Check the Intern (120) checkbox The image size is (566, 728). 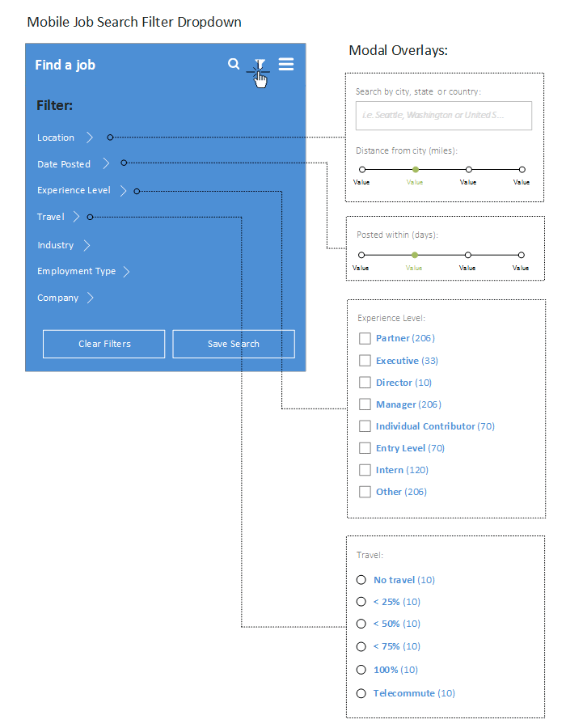pos(365,470)
